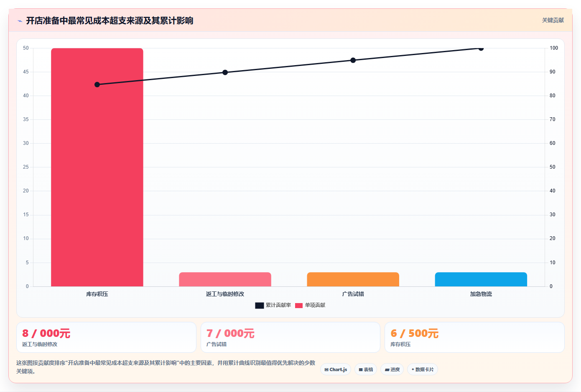Select the cumulative line point above 加急物流
The image size is (581, 392).
(481, 48)
